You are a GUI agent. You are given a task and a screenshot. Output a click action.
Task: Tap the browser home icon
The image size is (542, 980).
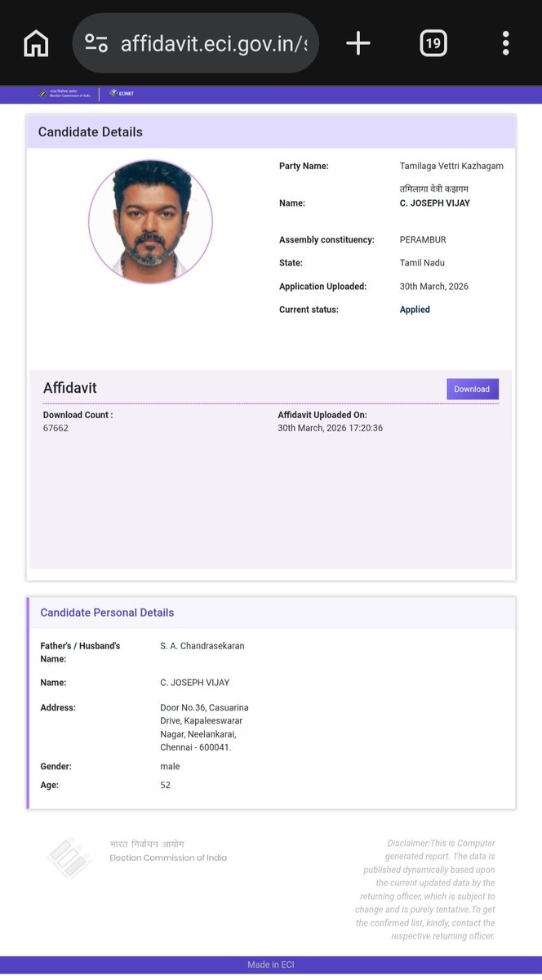click(x=36, y=43)
